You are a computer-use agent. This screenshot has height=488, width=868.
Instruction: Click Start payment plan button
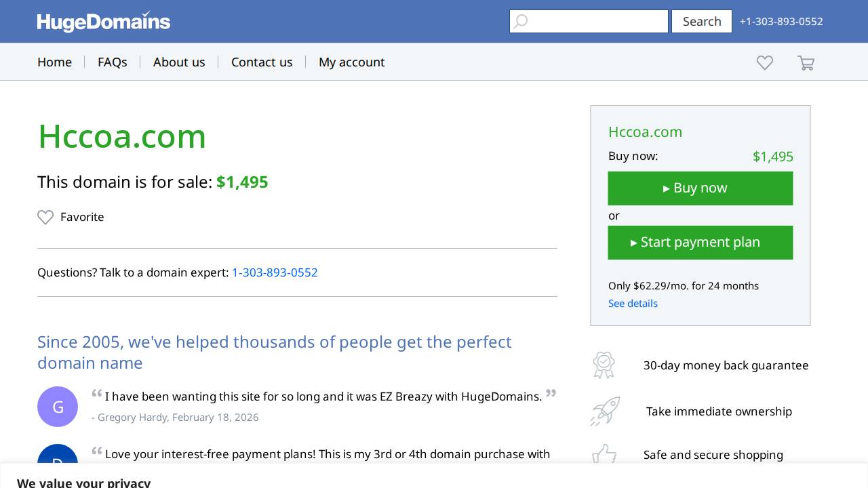[x=700, y=243]
